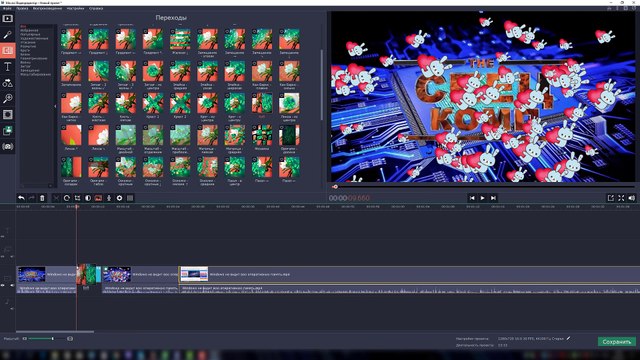Select the Популярные transitions category
Image resolution: width=640 pixels, height=360 pixels.
(30, 34)
